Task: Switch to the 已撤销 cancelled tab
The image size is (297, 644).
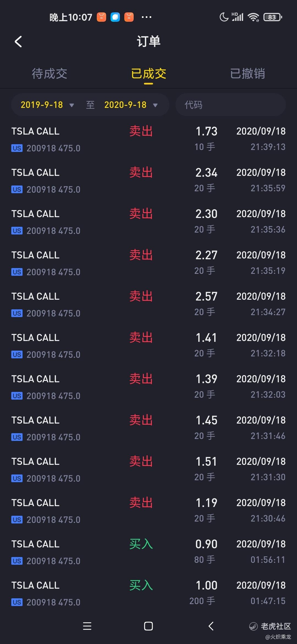Action: 248,74
